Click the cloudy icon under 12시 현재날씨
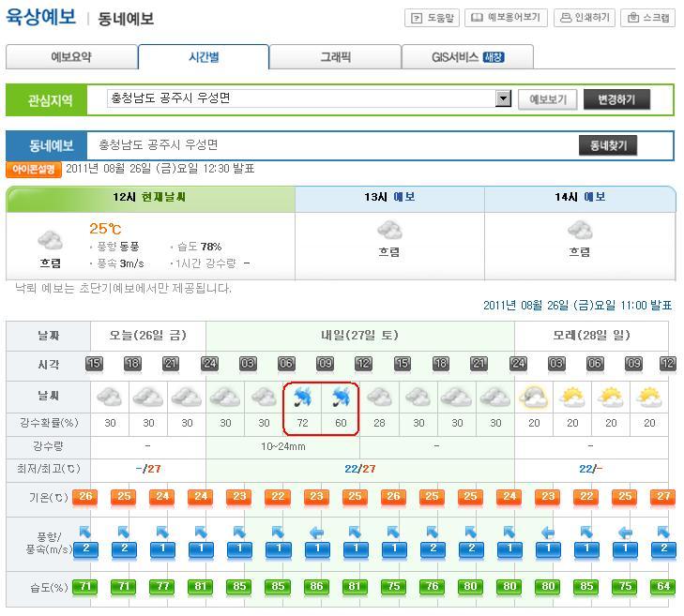 pos(50,240)
